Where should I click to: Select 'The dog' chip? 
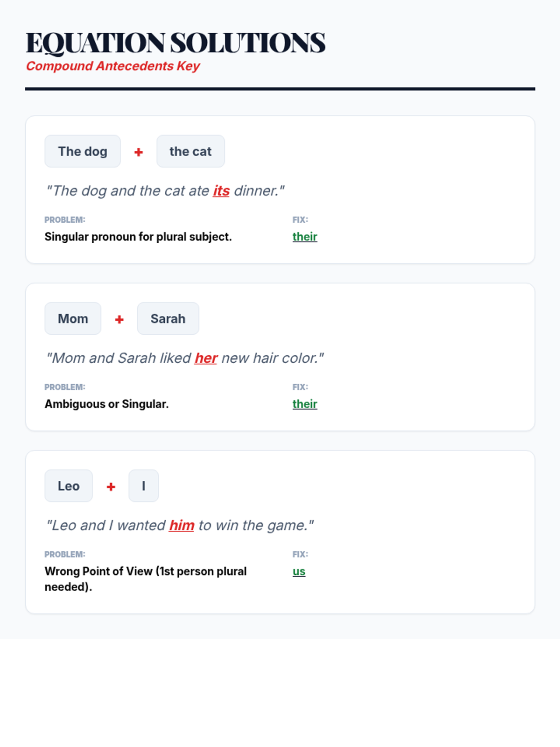(x=83, y=151)
